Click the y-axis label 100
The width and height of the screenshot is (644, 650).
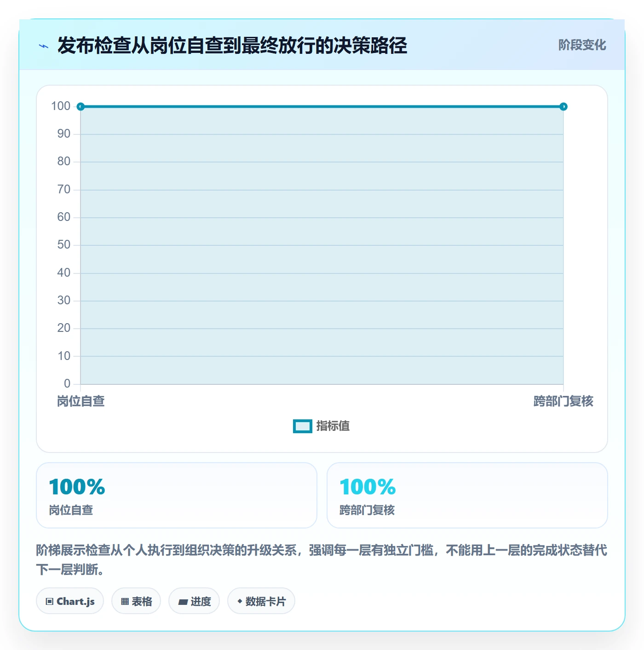point(61,106)
